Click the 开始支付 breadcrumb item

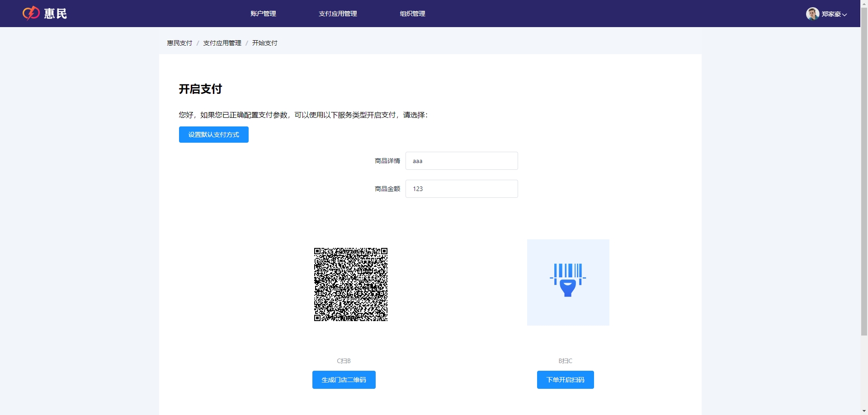(264, 43)
